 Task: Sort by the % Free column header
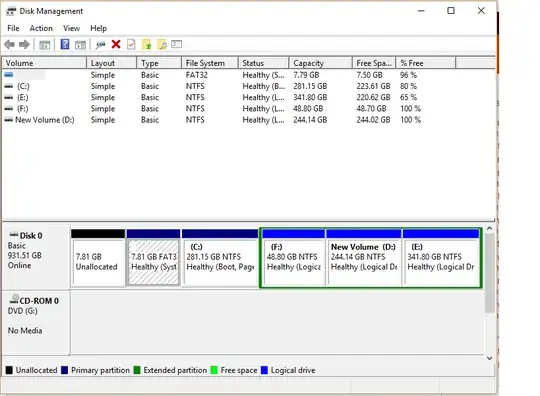click(426, 63)
